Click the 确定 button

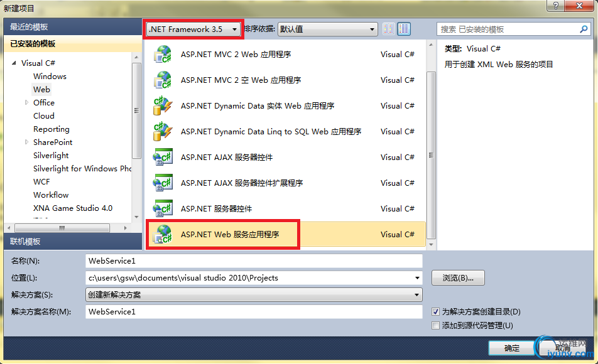(x=511, y=348)
